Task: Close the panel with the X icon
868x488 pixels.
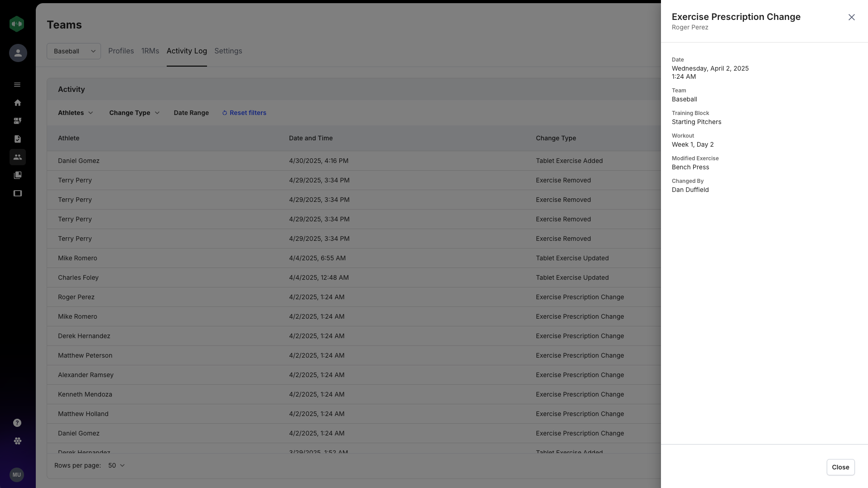Action: click(x=852, y=17)
